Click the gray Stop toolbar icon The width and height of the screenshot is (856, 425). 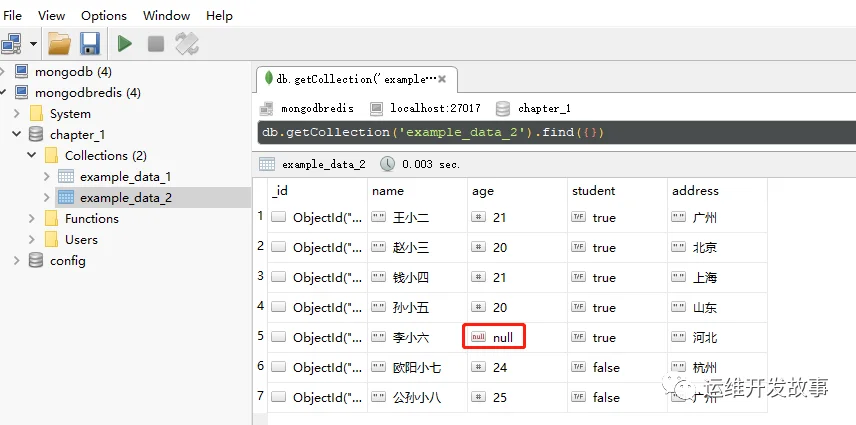(x=156, y=44)
